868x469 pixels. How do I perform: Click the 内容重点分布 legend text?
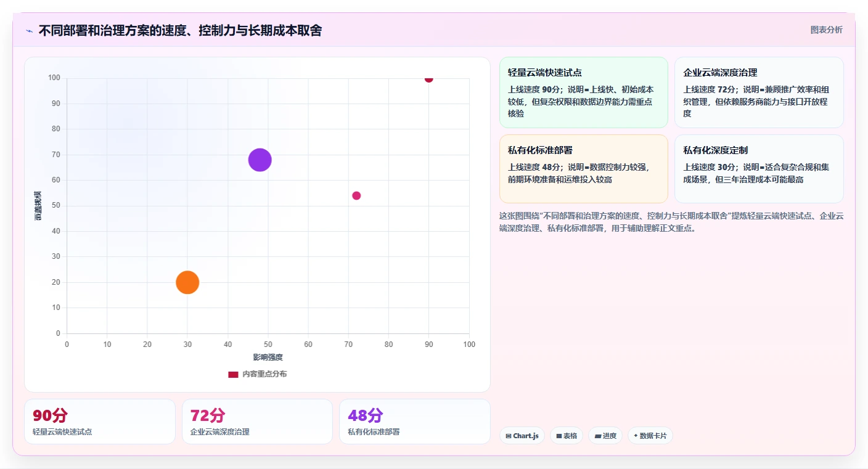point(264,374)
